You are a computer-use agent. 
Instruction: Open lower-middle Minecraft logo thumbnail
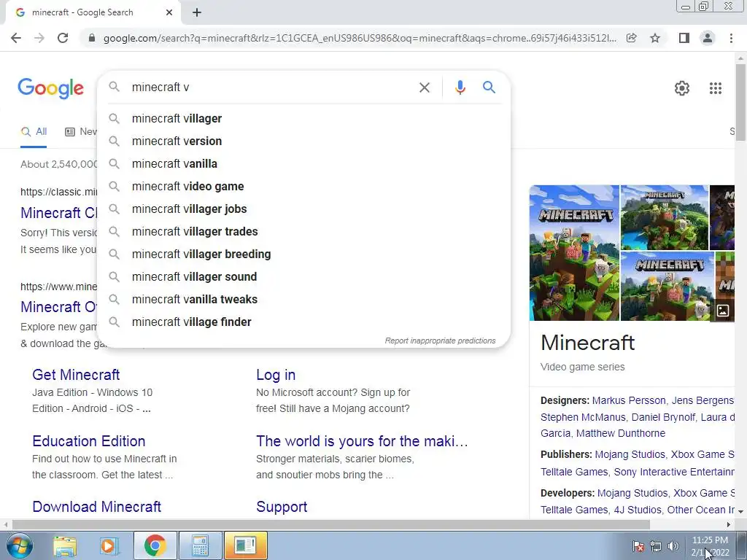click(667, 286)
